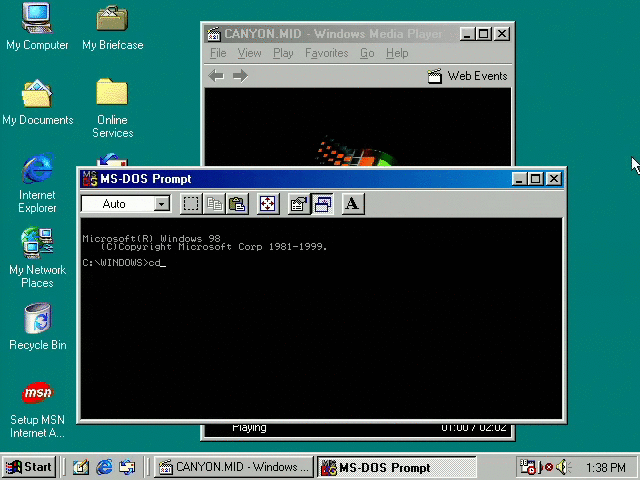Minimize the MS-DOS Prompt window
The image size is (640, 480).
[519, 179]
